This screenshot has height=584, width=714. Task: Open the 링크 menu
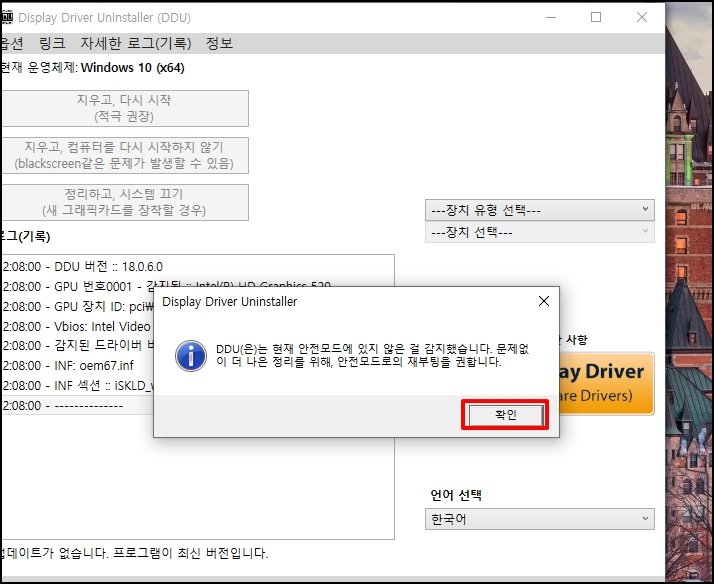coord(52,43)
